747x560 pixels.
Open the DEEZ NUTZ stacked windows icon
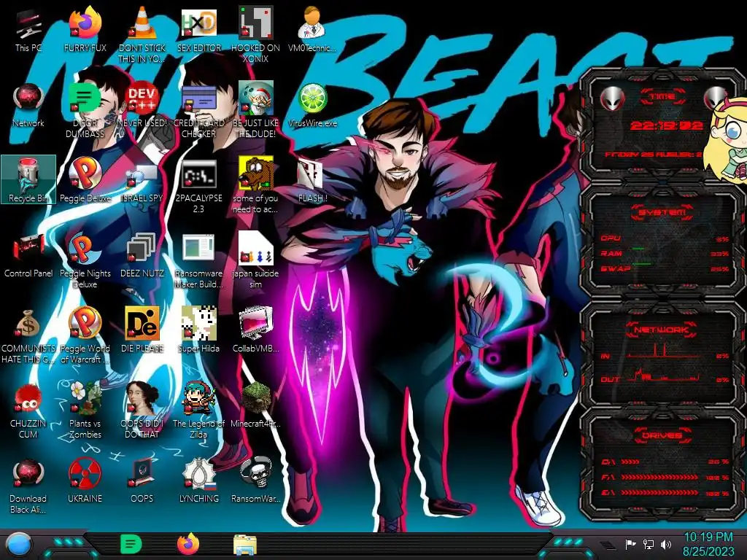click(x=142, y=255)
